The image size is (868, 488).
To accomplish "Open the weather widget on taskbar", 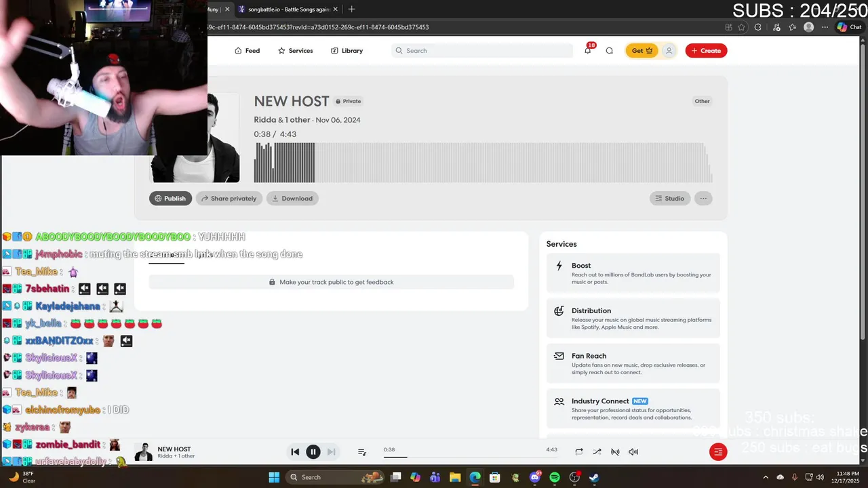I will pos(22,477).
